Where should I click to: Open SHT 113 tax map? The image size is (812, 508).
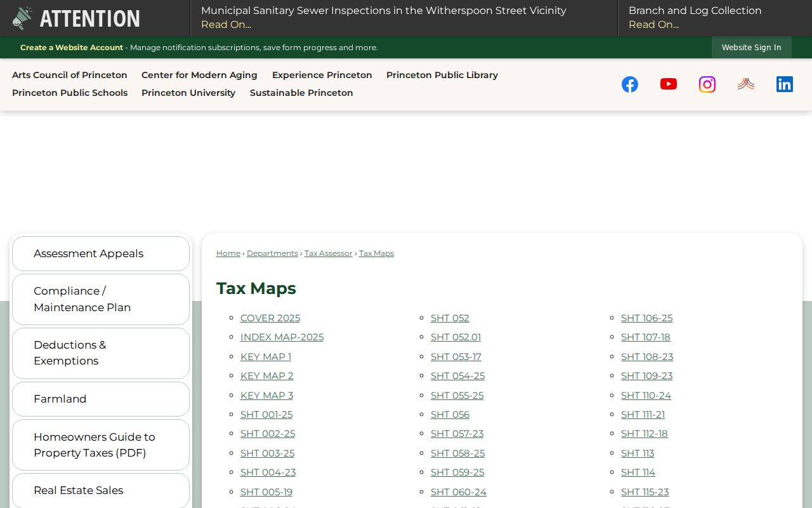click(638, 453)
